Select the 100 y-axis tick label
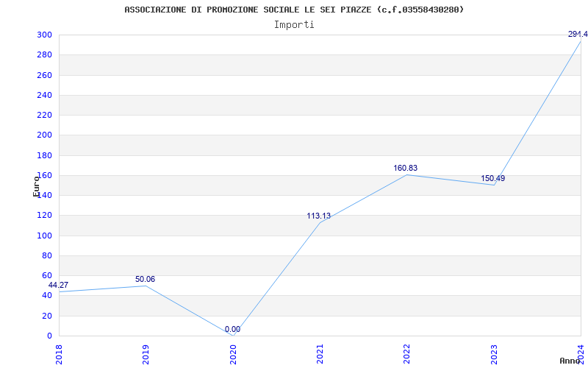Image resolution: width=588 pixels, height=368 pixels. pos(44,236)
